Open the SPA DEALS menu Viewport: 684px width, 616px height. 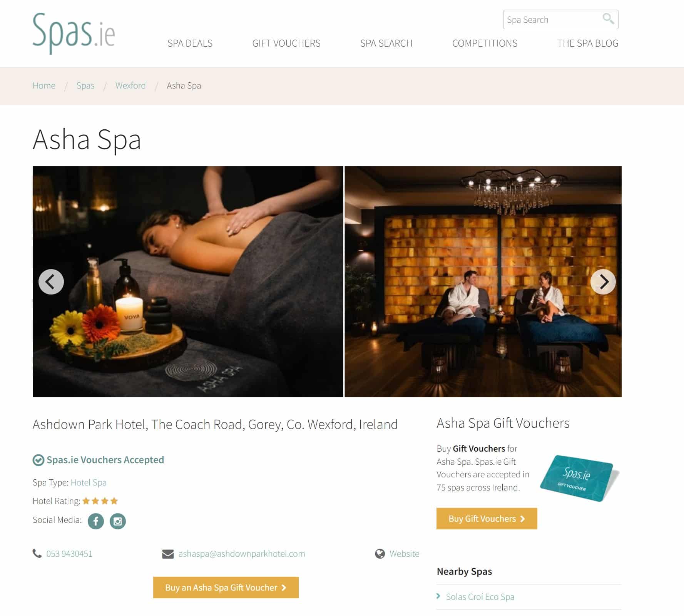pos(190,43)
